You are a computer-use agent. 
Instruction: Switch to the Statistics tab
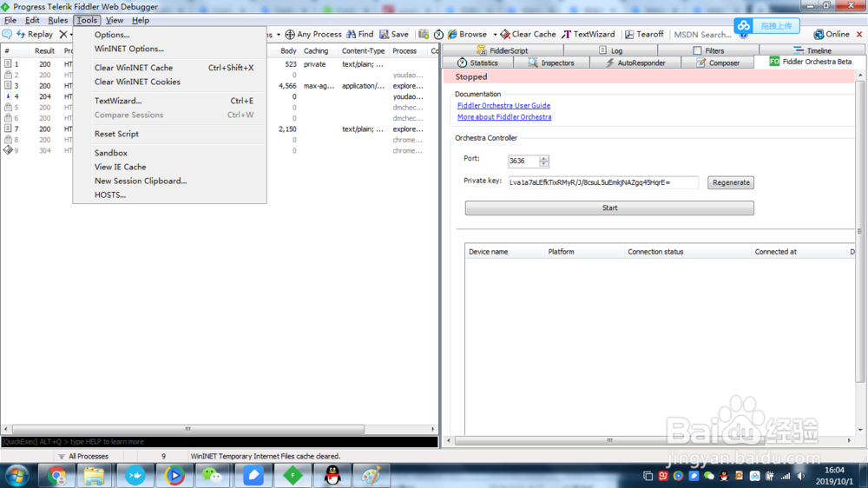coord(477,63)
